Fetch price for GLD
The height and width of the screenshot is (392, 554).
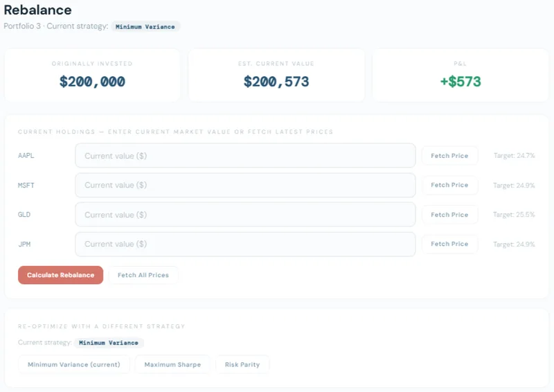(449, 215)
